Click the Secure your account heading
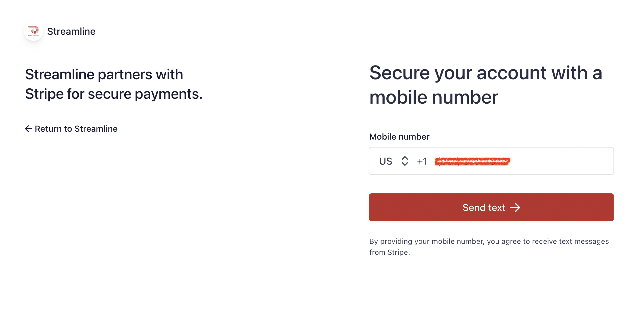This screenshot has width=644, height=317. (x=486, y=85)
